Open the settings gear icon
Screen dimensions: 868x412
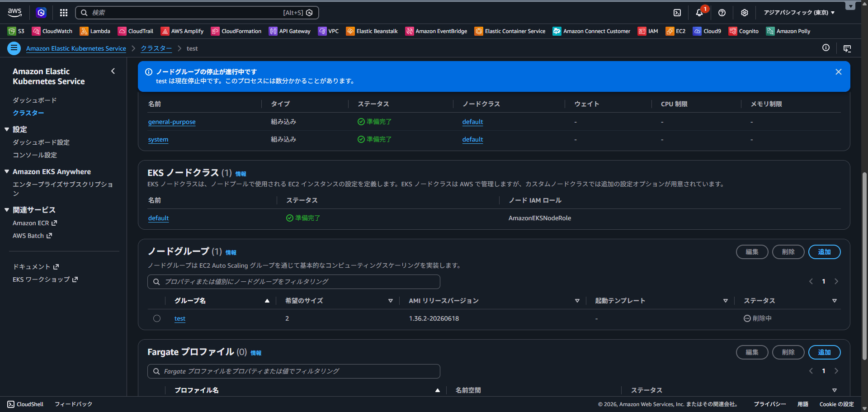tap(745, 13)
